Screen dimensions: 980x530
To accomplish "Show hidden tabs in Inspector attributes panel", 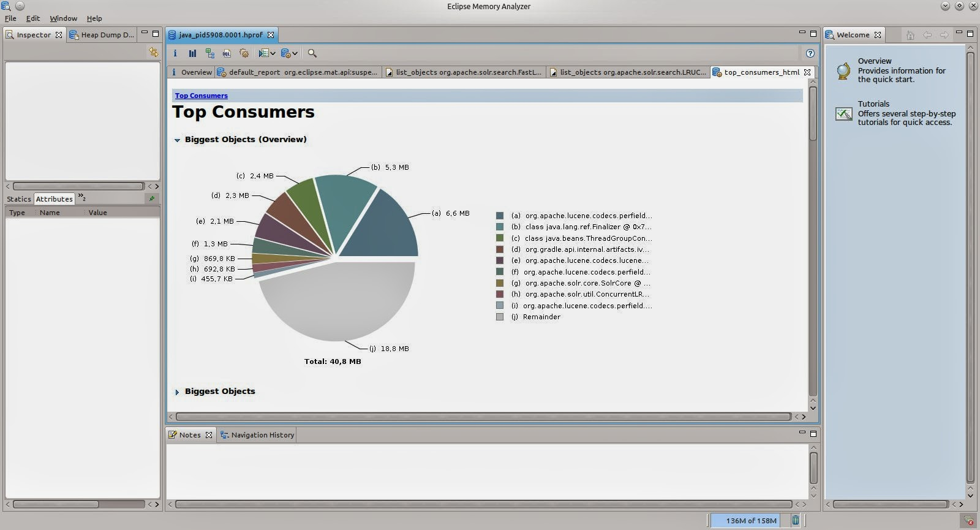I will click(x=81, y=197).
